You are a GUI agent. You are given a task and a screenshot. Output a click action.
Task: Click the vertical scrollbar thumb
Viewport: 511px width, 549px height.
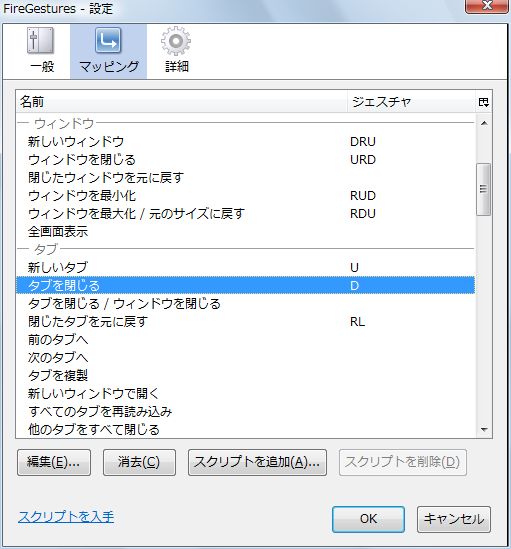tap(484, 189)
